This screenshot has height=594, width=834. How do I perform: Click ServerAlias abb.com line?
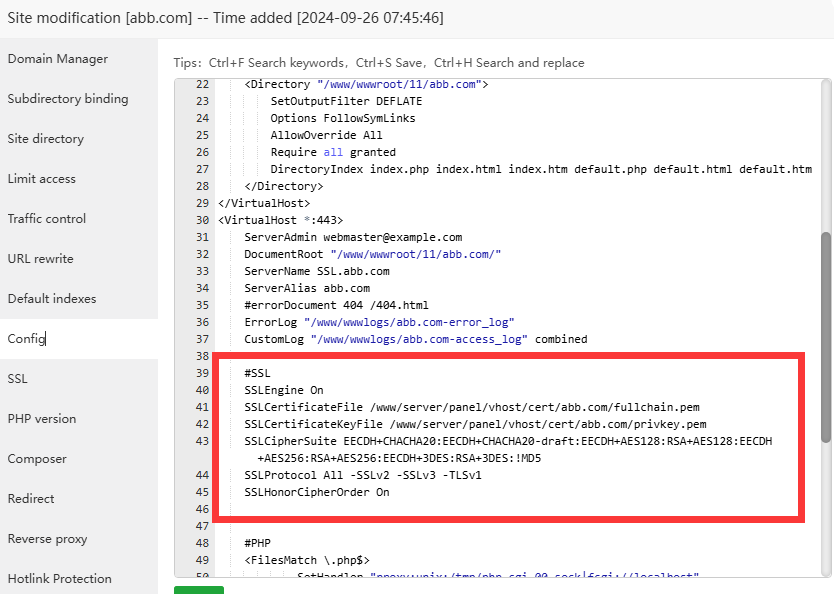tap(307, 288)
